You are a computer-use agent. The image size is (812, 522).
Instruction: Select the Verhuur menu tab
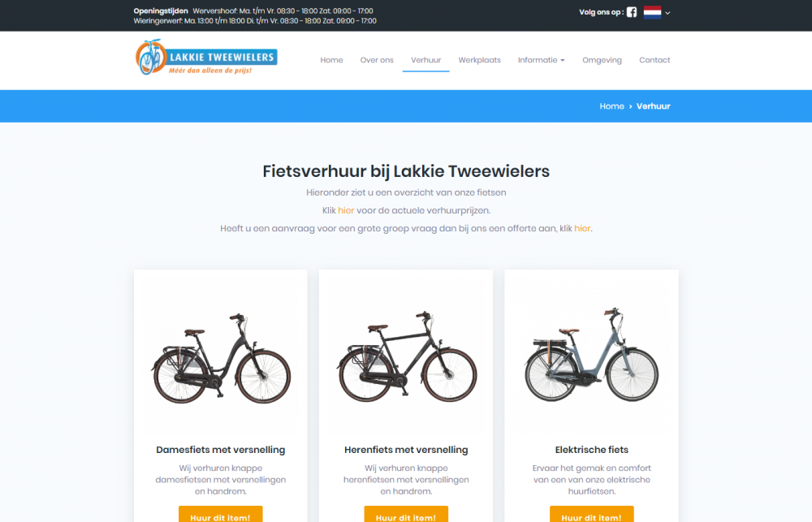[425, 60]
